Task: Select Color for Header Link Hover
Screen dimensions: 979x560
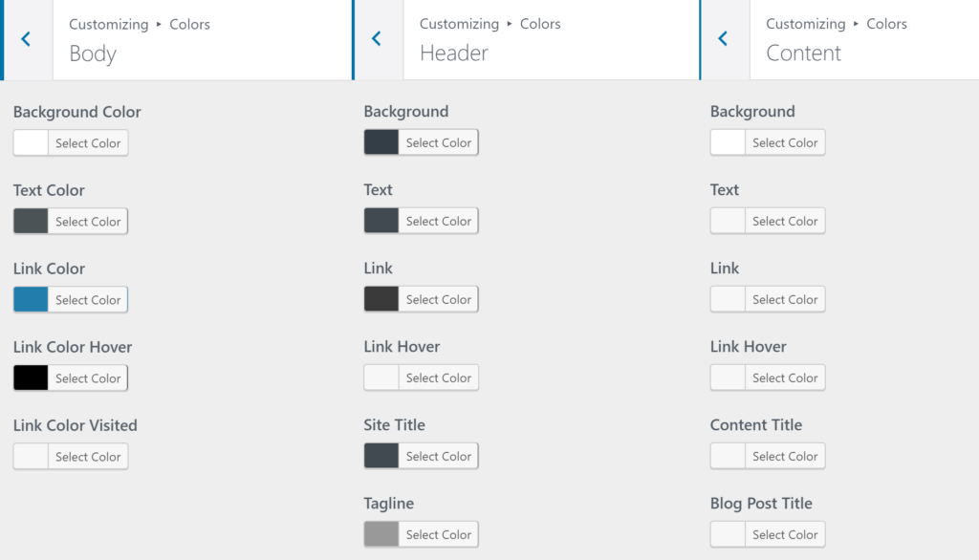Action: pos(439,377)
